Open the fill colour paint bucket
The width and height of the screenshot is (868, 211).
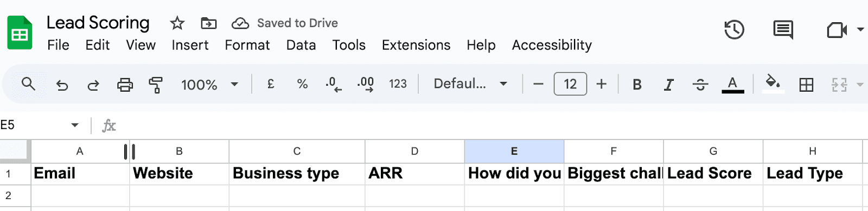coord(773,84)
